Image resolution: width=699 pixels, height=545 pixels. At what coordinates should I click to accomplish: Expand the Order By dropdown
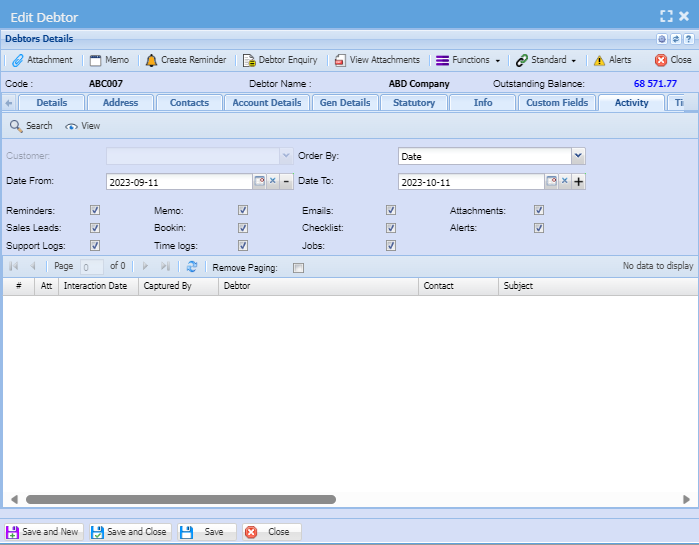pyautogui.click(x=577, y=156)
